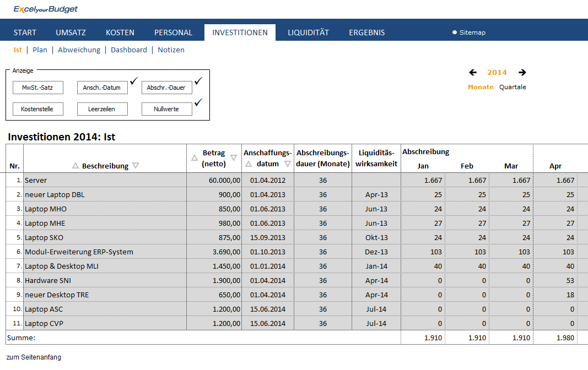Sort Betrag ascending with up triangle

(194, 158)
